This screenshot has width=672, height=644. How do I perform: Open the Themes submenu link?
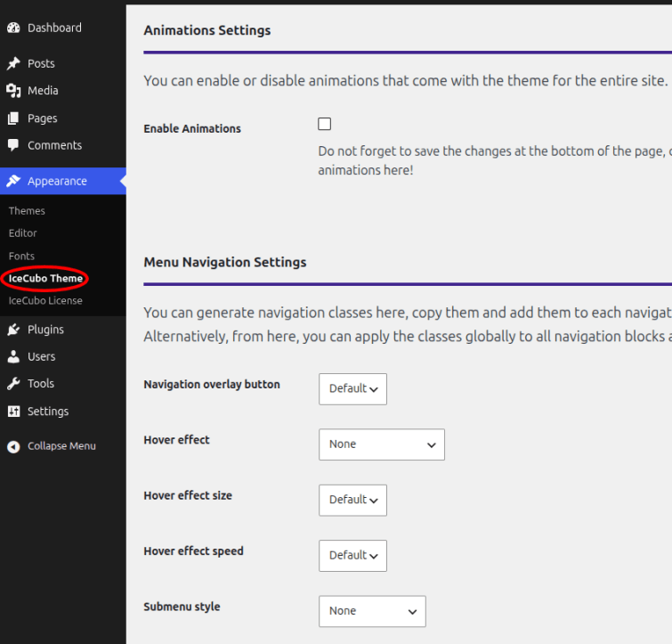click(27, 211)
